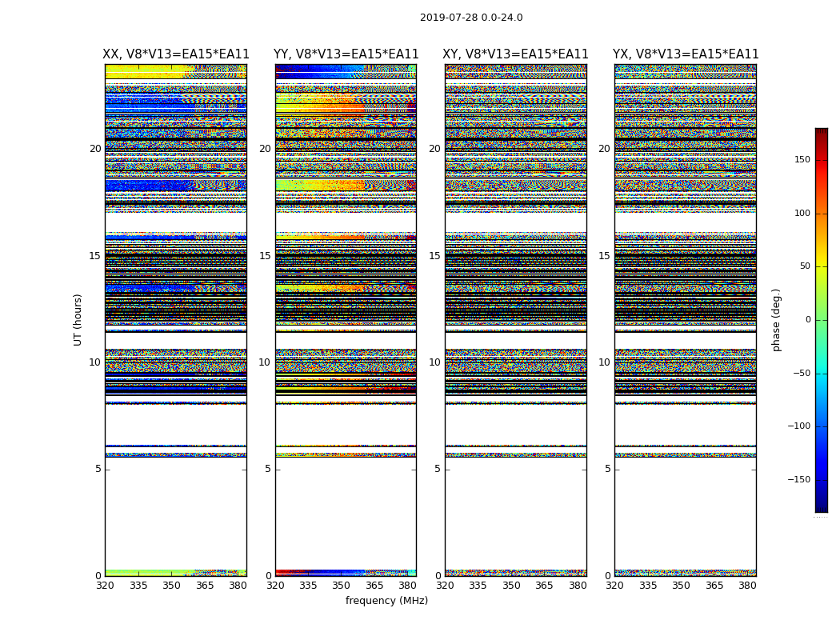Click the 150 tick label on colorbar

(802, 159)
